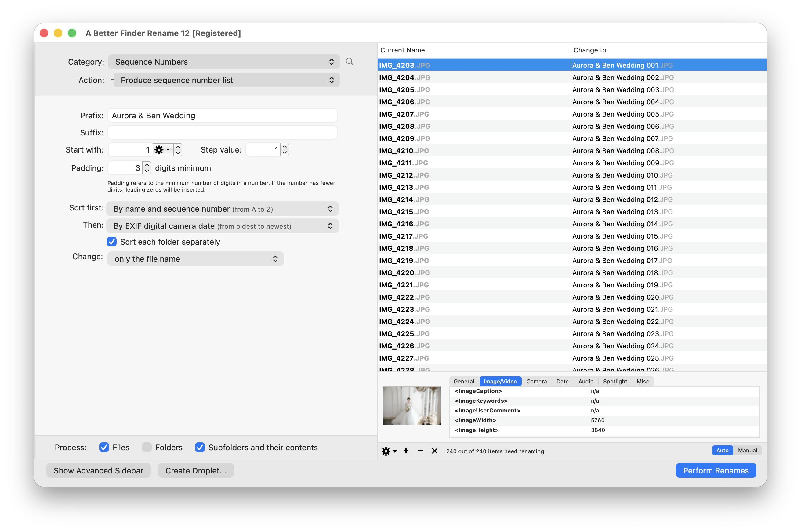The width and height of the screenshot is (801, 532).
Task: Open the Then sort dropdown by EXIF date
Action: (223, 226)
